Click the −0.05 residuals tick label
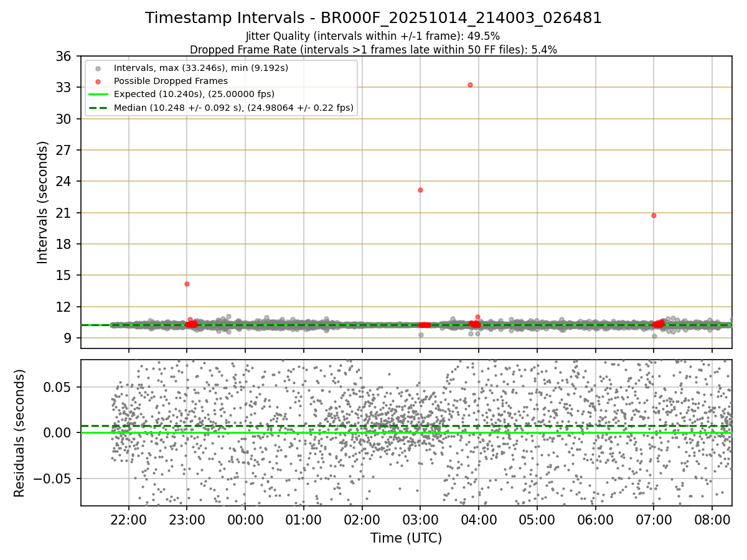 54,479
